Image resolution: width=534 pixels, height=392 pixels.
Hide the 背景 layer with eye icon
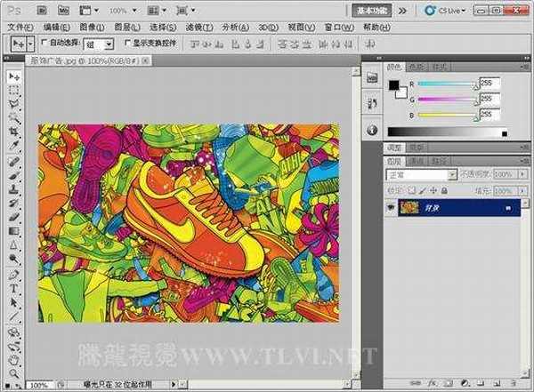[392, 207]
